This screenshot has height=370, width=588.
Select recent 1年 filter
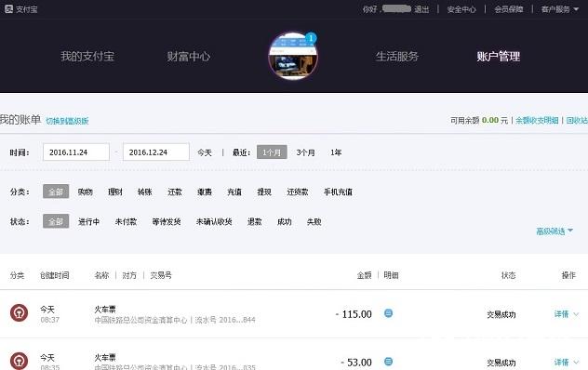click(336, 152)
